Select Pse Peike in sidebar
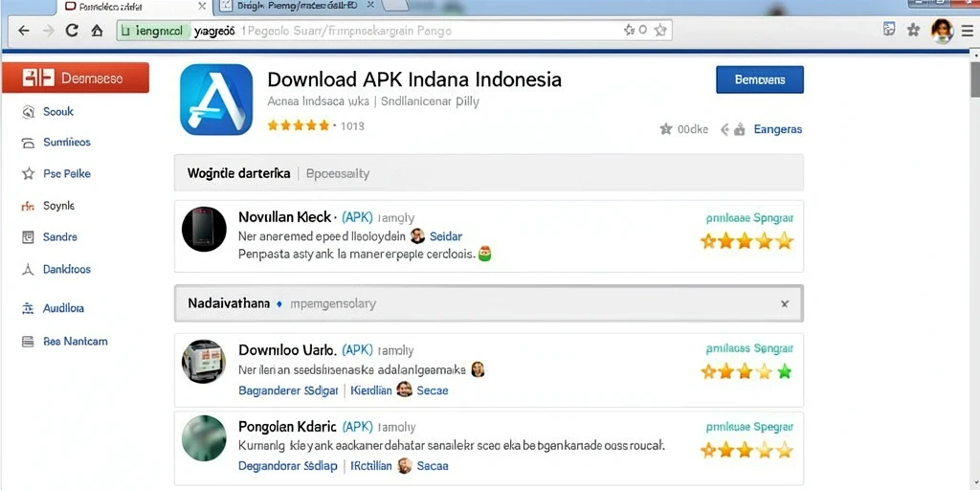 point(67,174)
